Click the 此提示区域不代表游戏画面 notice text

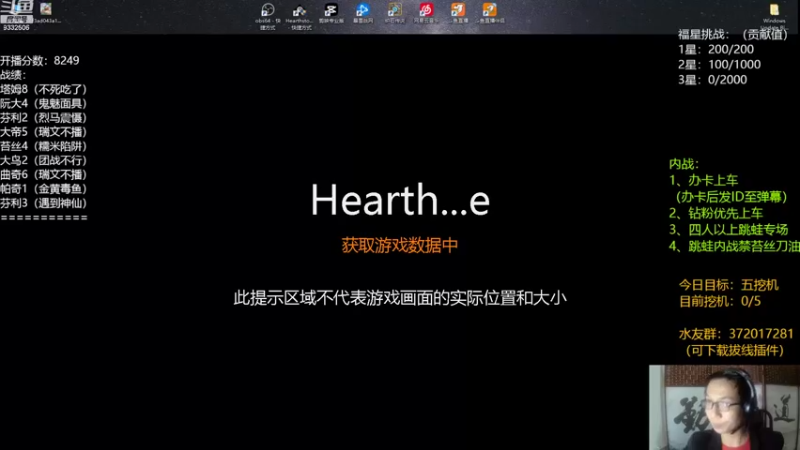pos(400,298)
